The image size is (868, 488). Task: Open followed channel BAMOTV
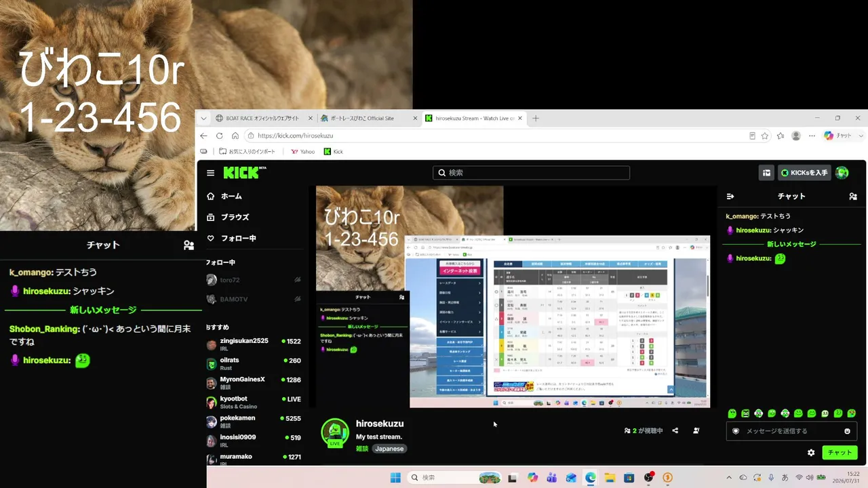pyautogui.click(x=254, y=299)
